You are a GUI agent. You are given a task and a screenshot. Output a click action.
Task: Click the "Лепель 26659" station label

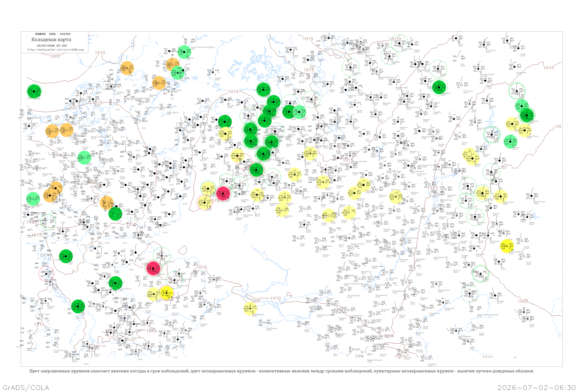[246, 176]
